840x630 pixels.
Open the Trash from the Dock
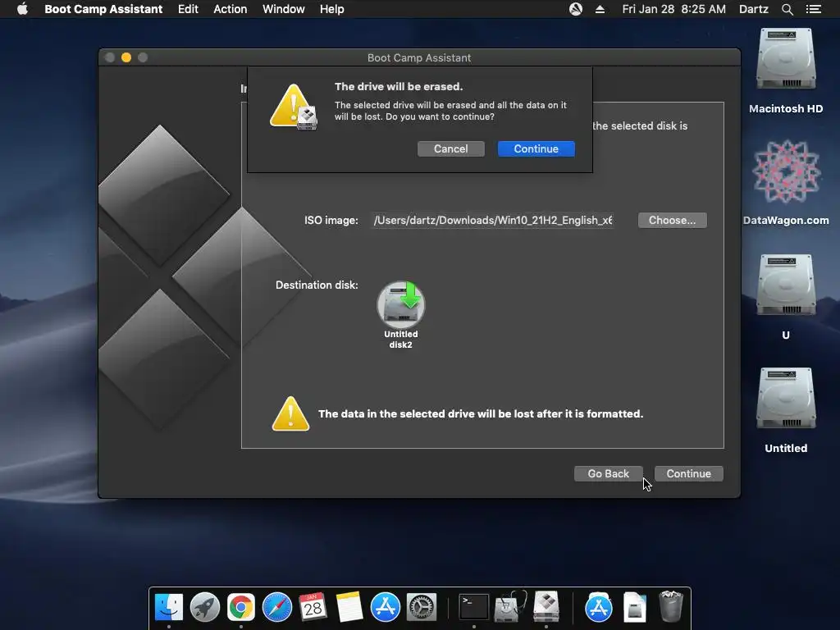pyautogui.click(x=670, y=606)
